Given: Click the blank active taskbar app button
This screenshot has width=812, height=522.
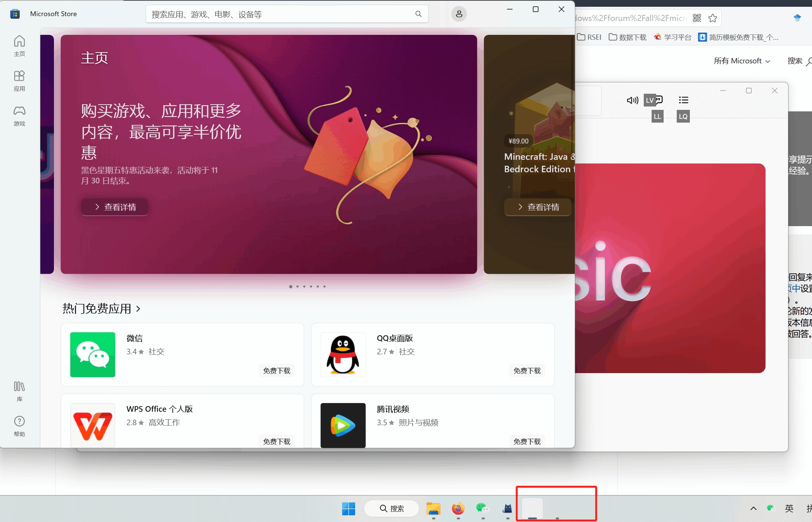Looking at the screenshot, I should [532, 508].
